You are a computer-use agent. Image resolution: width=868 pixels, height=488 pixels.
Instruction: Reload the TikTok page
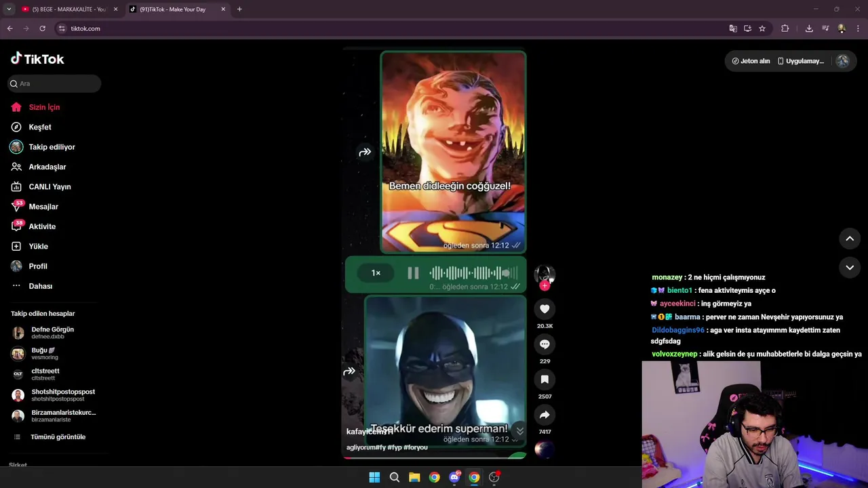click(x=42, y=28)
